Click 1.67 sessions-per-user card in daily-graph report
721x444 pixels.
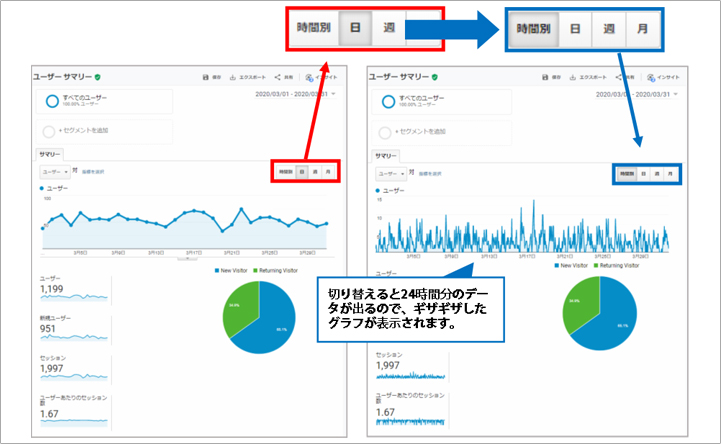(x=74, y=410)
